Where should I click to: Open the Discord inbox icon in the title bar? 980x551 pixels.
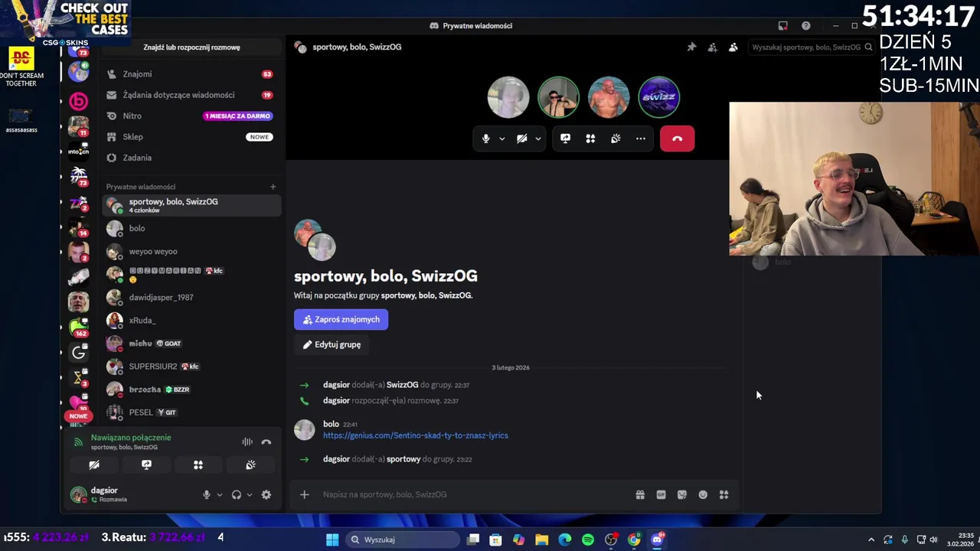click(x=782, y=25)
